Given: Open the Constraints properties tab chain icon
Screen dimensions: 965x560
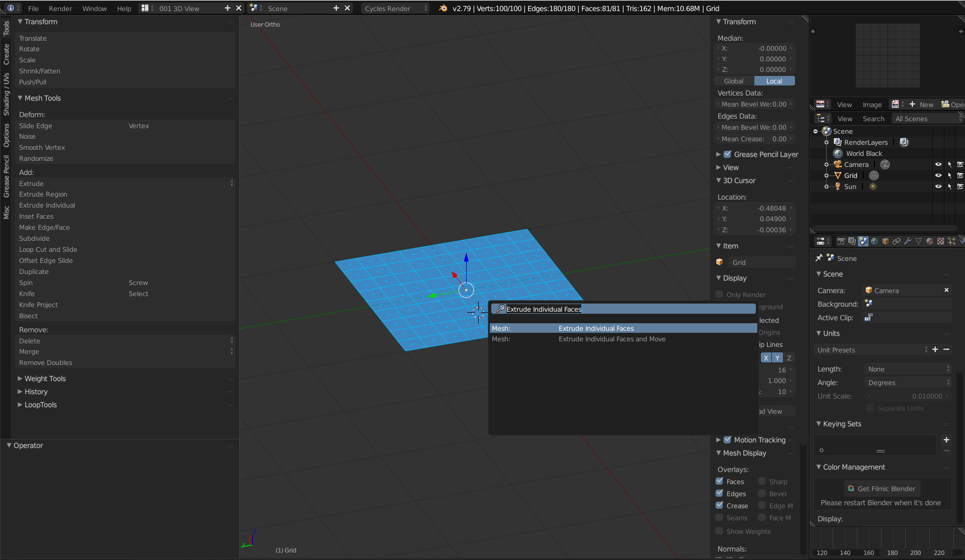Looking at the screenshot, I should click(x=897, y=241).
